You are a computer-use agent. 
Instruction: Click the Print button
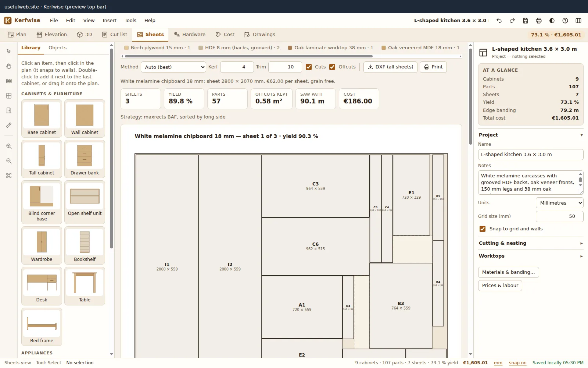coord(433,67)
